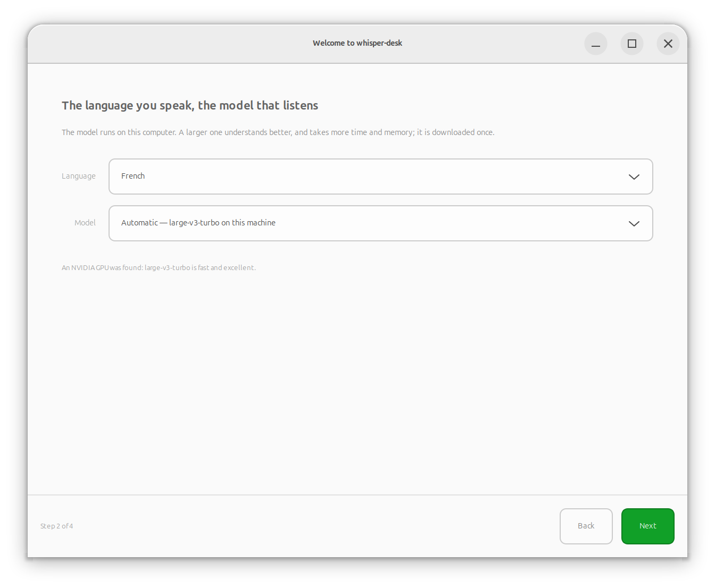This screenshot has height=588, width=715.
Task: Close the Welcome to whisper-desk window
Action: tap(668, 44)
